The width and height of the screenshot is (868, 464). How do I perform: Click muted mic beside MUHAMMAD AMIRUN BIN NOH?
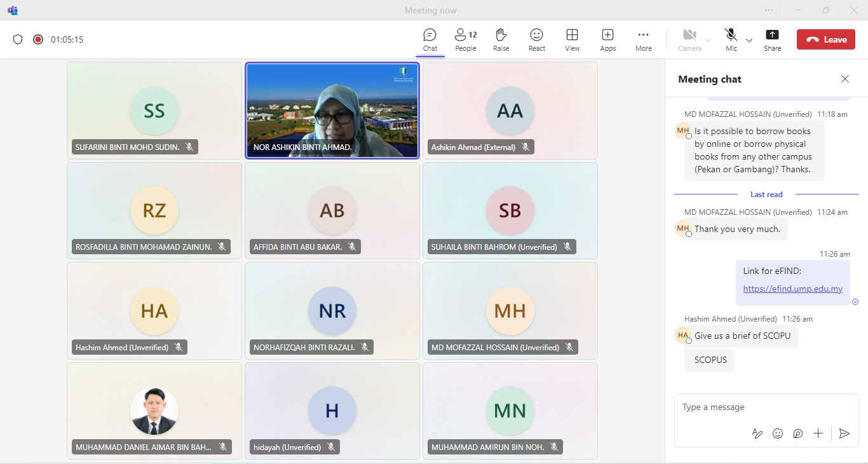coord(555,447)
